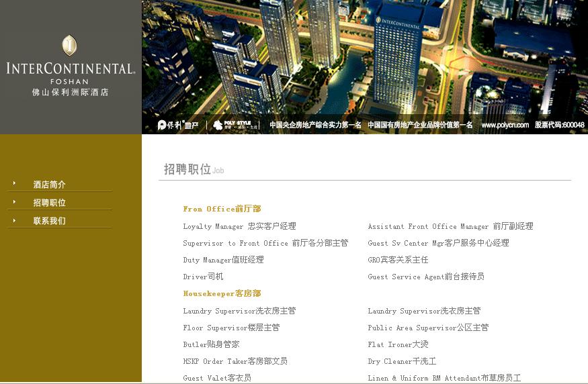
Task: Click the Poly Style logo in banner
Action: 235,125
